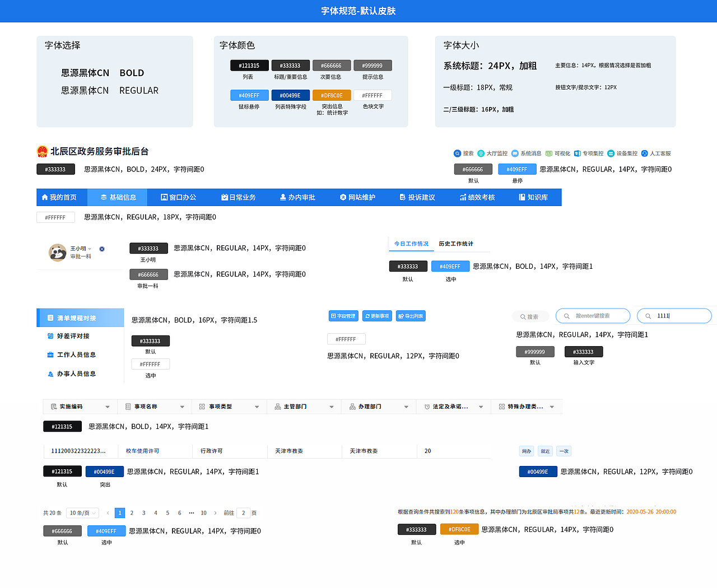Switch to the 今日工作情况 tab
The height and width of the screenshot is (588, 717).
pyautogui.click(x=411, y=244)
